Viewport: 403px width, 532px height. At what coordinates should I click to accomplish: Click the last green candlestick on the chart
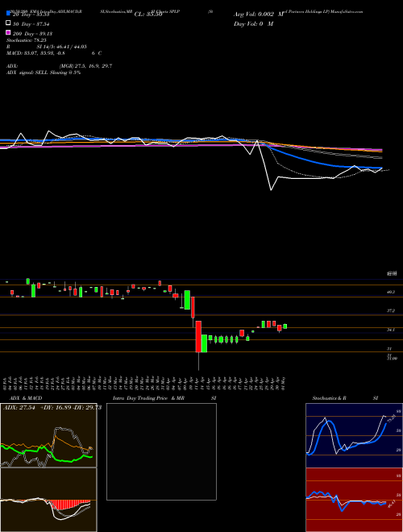coord(285,326)
